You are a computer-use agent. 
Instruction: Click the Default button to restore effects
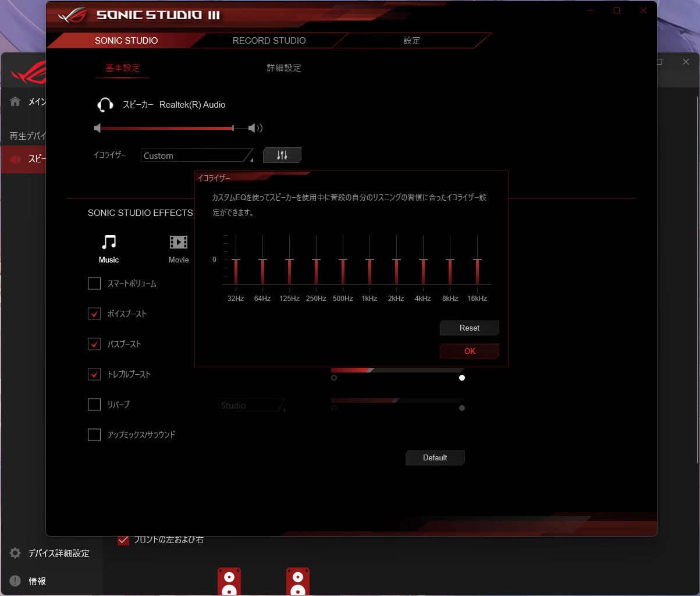click(x=435, y=457)
